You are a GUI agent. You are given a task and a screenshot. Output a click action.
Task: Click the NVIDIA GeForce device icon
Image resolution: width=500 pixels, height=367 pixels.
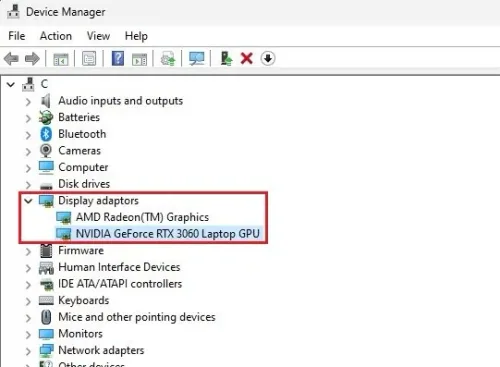(x=63, y=234)
